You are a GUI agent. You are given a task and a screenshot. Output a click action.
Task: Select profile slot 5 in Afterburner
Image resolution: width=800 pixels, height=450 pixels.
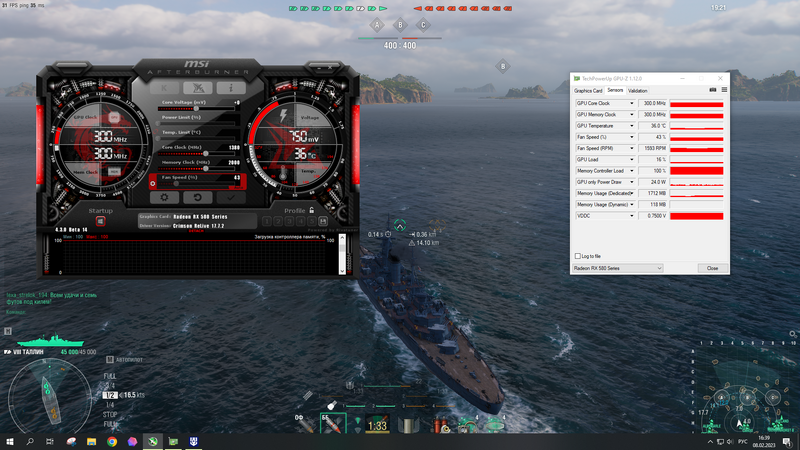312,221
